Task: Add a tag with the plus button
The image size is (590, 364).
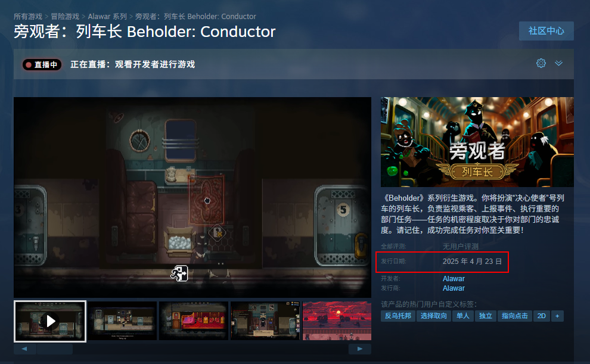Action: click(x=557, y=316)
